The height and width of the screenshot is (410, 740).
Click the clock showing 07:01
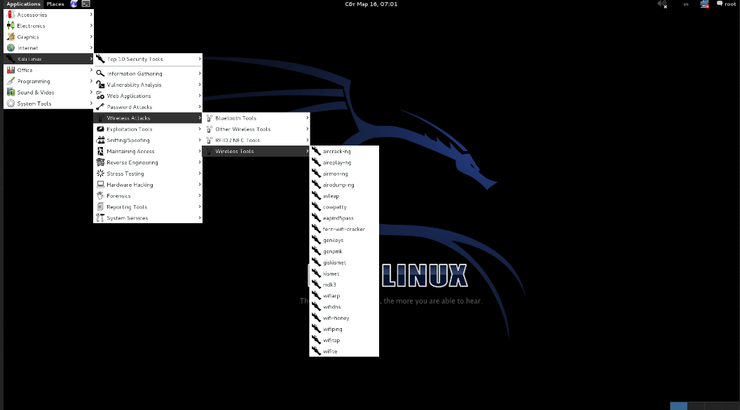click(x=371, y=4)
